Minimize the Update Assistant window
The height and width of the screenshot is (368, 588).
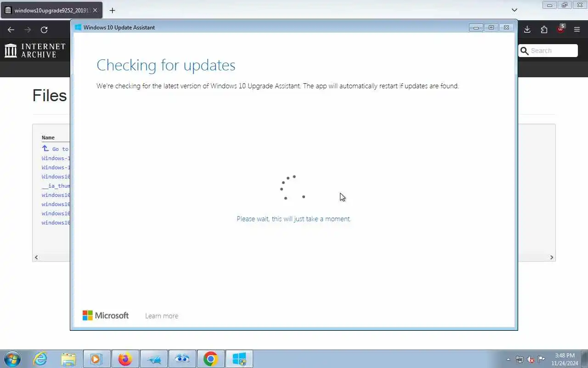coord(476,28)
